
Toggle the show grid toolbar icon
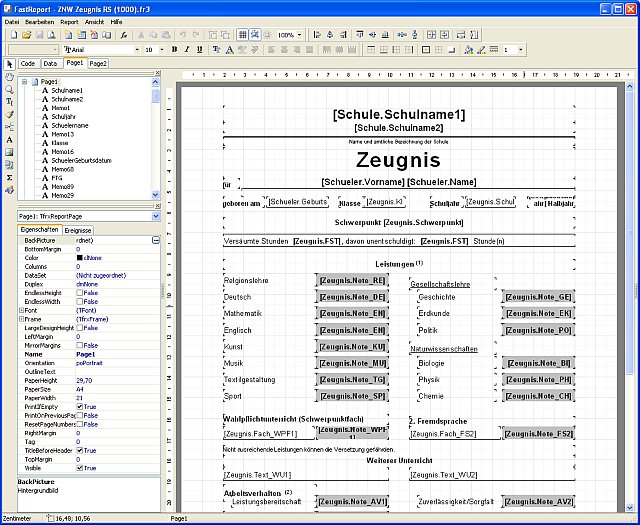[242, 35]
